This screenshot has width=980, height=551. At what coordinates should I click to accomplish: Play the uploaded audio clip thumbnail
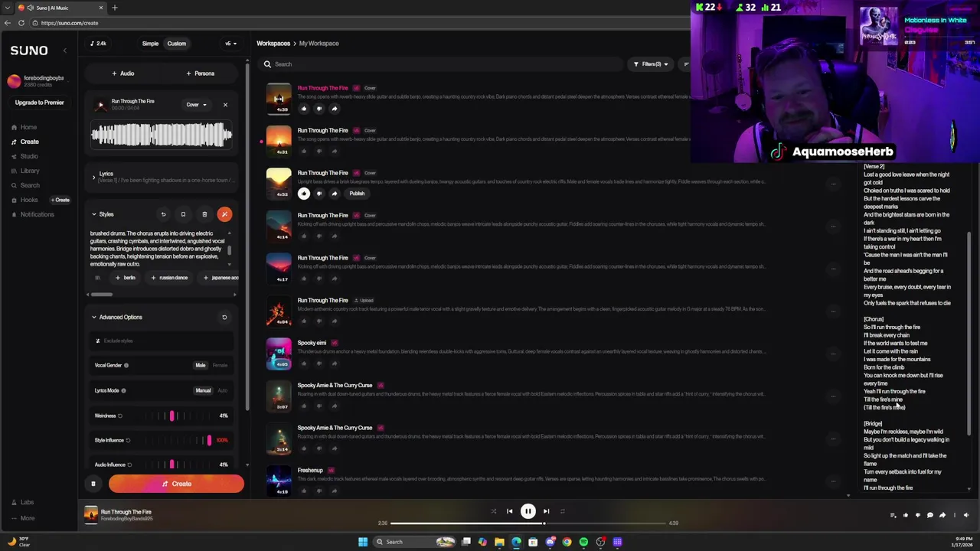(100, 105)
